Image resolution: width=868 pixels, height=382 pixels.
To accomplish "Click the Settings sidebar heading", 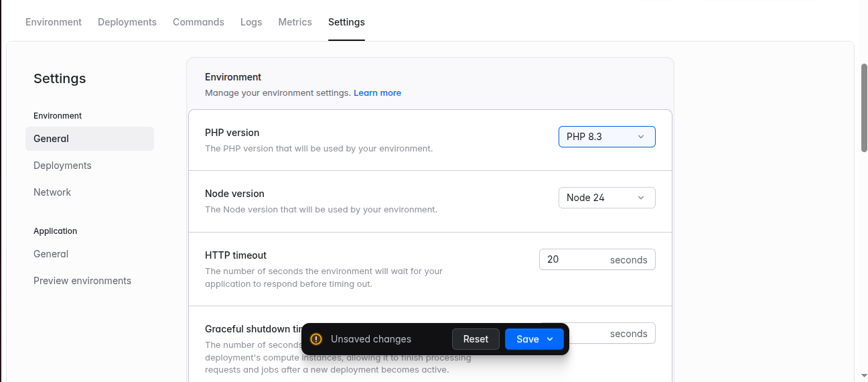I will click(60, 78).
